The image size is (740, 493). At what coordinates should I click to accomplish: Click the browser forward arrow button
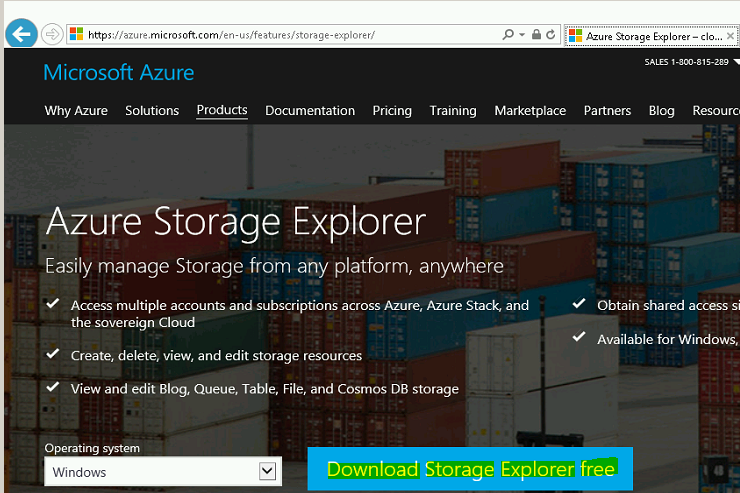(x=52, y=34)
